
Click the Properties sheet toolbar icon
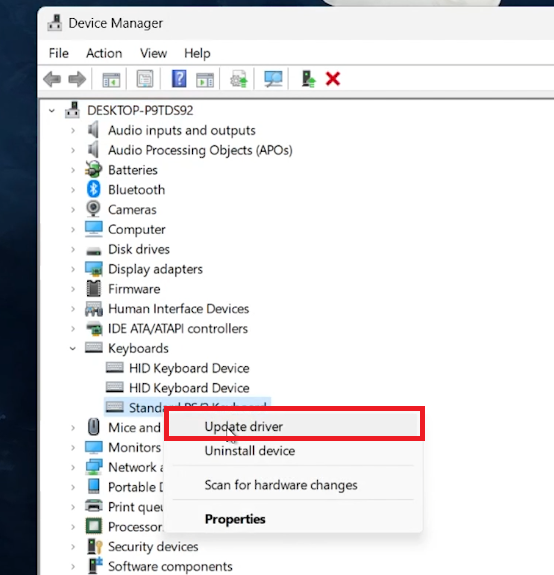[145, 79]
